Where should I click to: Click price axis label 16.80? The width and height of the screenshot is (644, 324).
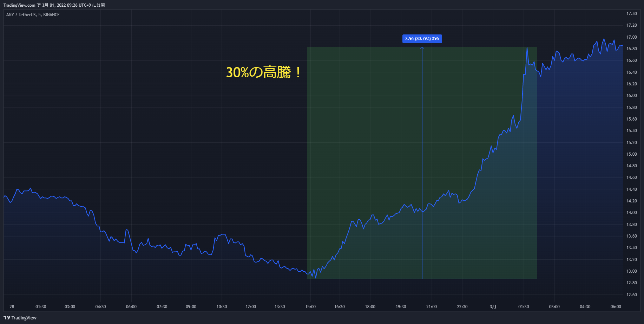(631, 49)
